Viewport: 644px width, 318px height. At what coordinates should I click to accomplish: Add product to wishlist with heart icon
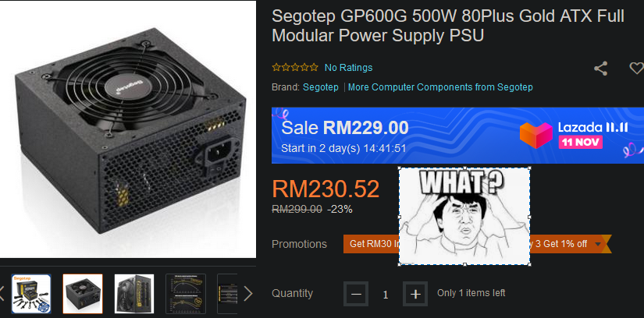coord(636,68)
